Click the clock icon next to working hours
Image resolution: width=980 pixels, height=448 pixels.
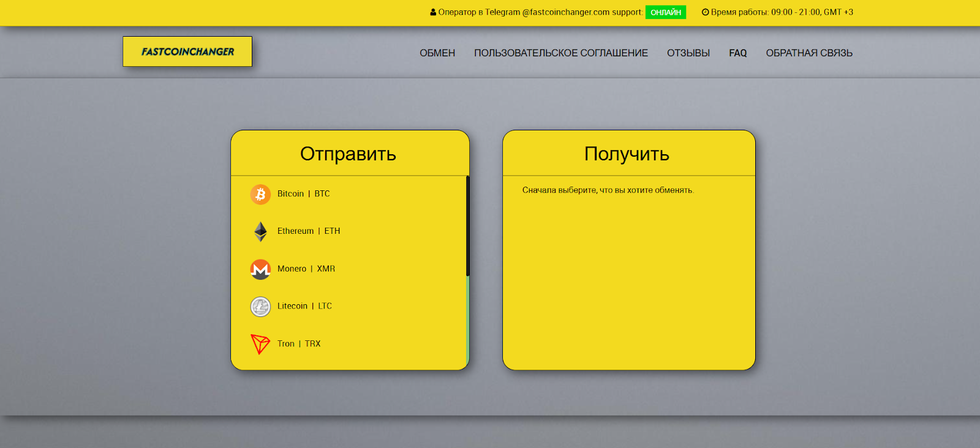coord(705,12)
